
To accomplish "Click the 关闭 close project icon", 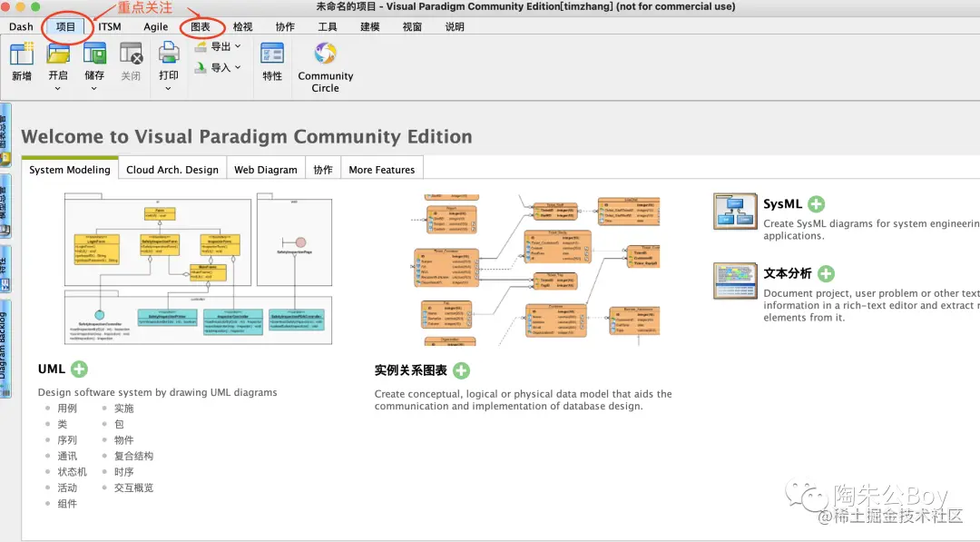I will [132, 54].
